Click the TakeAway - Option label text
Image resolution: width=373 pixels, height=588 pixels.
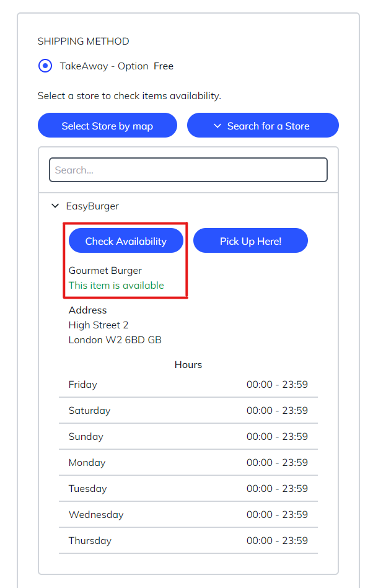coord(104,66)
